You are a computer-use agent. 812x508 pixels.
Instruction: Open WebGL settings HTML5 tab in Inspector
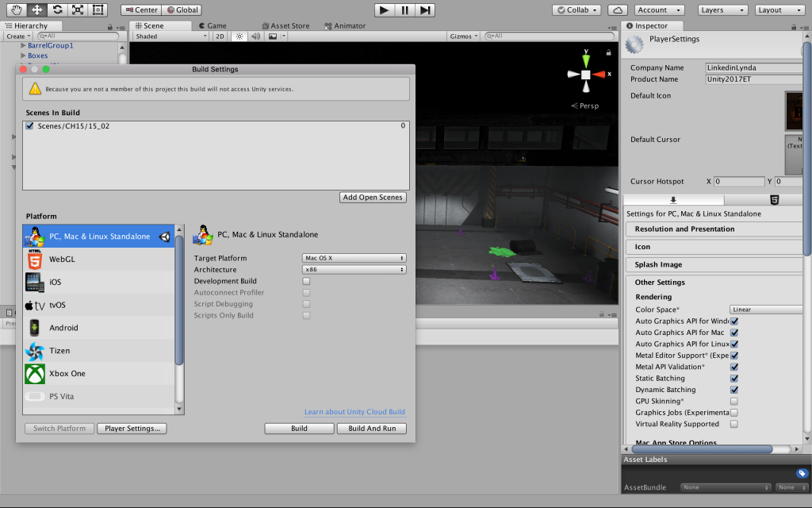pos(774,200)
